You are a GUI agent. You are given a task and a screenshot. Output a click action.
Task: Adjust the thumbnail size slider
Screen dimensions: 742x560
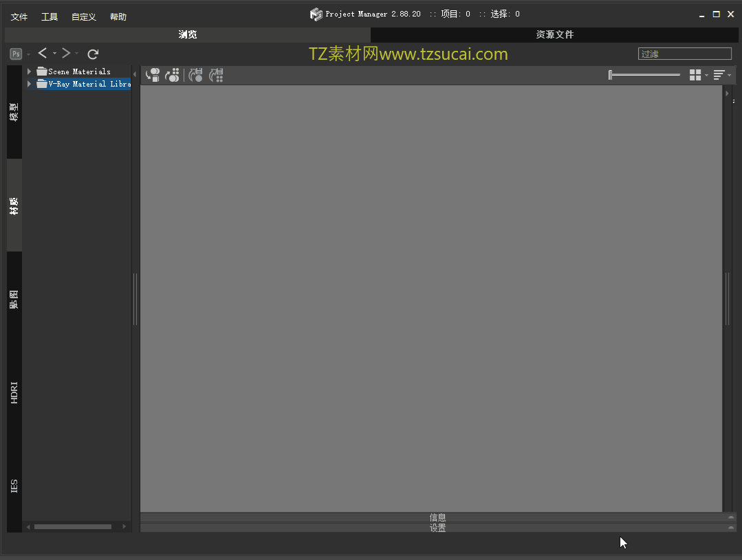pyautogui.click(x=644, y=75)
